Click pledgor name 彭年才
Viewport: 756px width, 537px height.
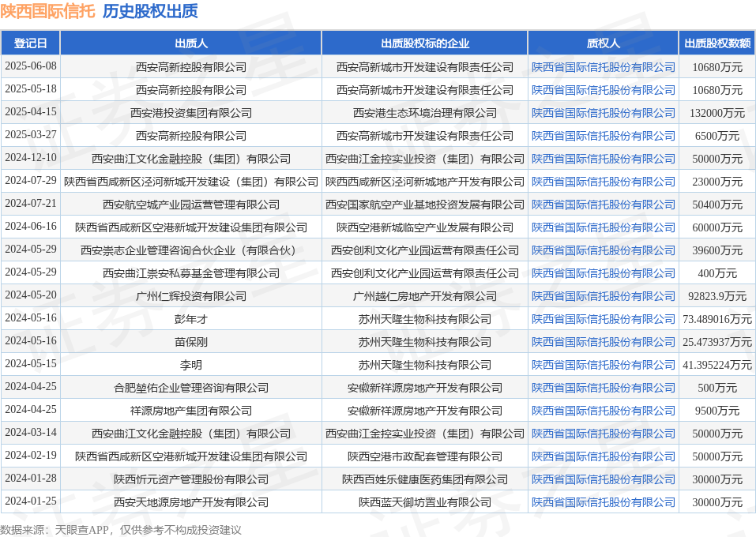click(191, 319)
